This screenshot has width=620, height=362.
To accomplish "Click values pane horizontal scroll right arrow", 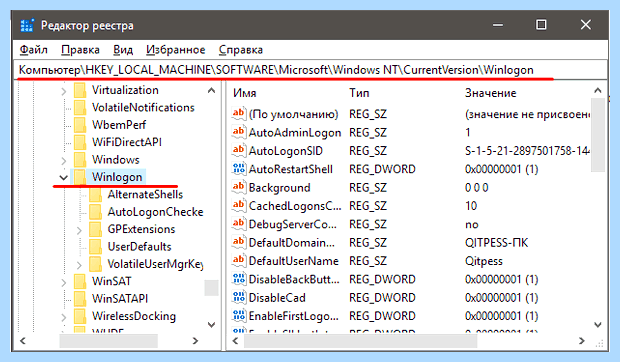I will 581,341.
